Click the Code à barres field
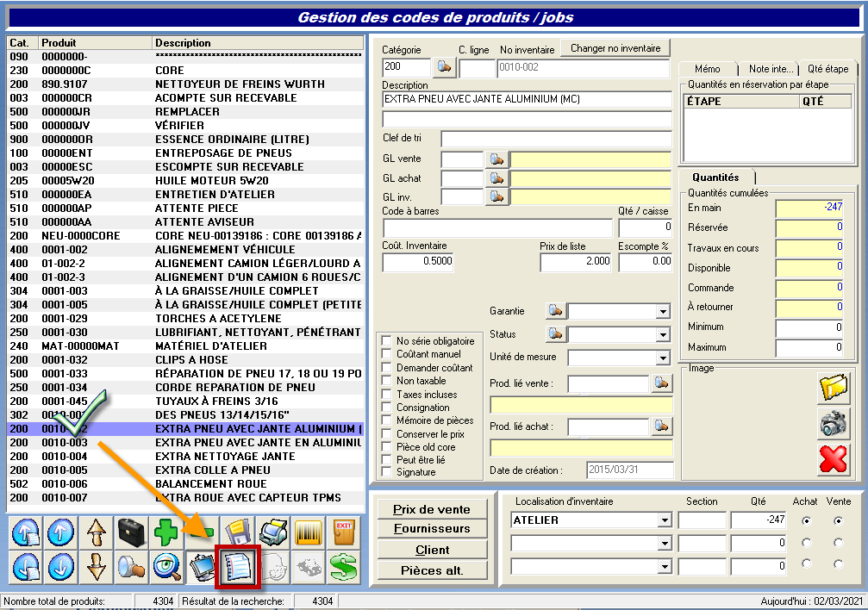The height and width of the screenshot is (610, 868). coord(497,227)
